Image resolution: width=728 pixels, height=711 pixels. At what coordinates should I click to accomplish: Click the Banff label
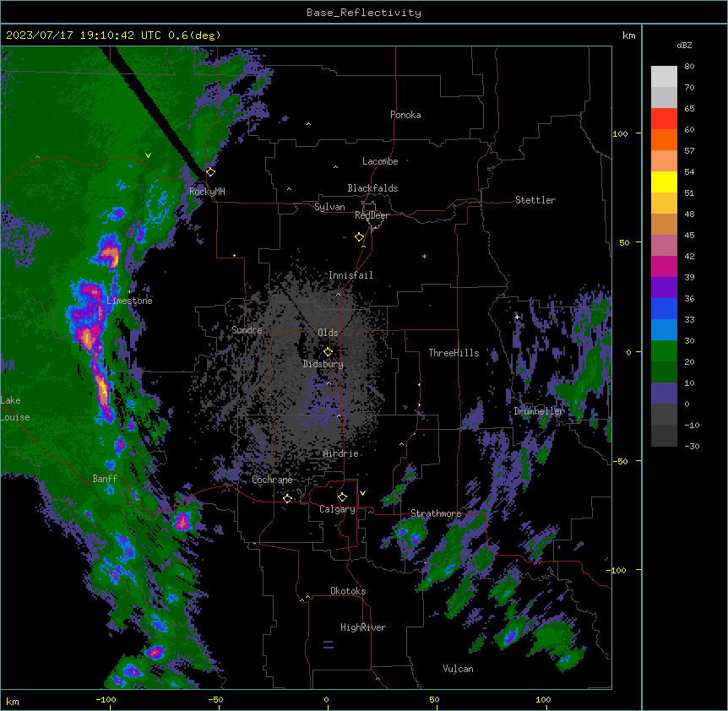pyautogui.click(x=105, y=479)
